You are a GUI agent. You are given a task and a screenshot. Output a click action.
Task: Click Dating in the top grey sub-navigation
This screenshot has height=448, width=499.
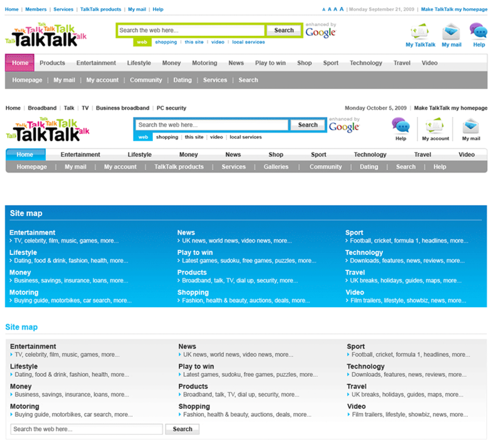[x=182, y=80]
